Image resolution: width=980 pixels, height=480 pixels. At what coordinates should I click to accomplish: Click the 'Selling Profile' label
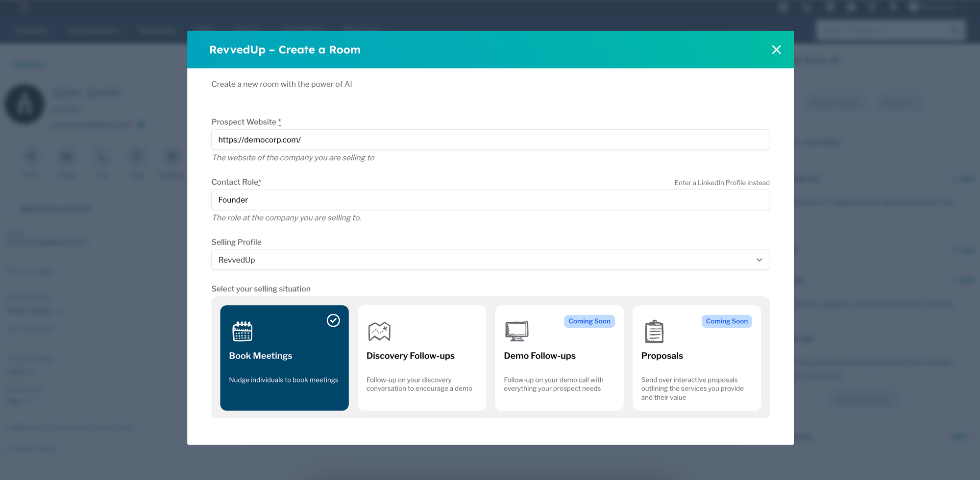pos(237,242)
